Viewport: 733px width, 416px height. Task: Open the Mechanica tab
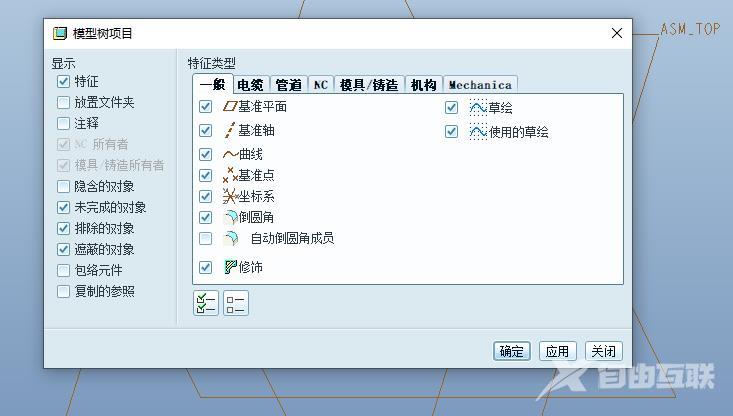click(480, 85)
